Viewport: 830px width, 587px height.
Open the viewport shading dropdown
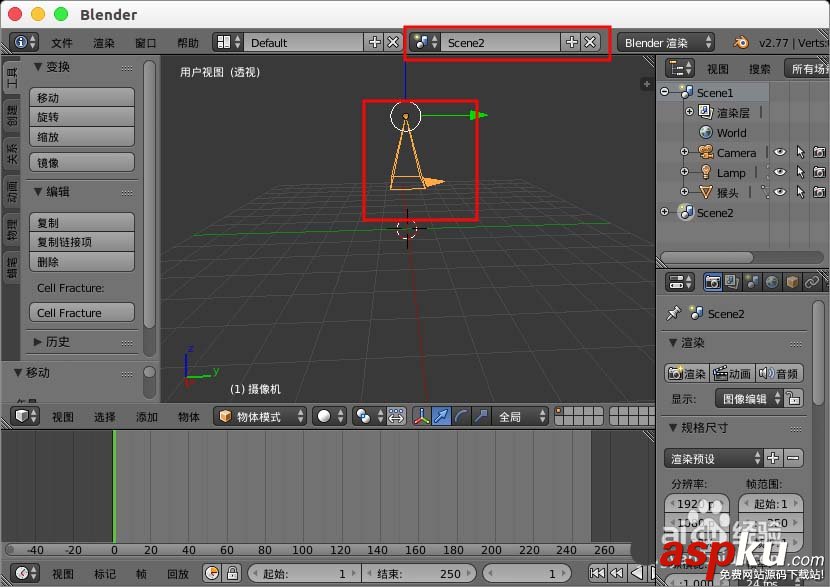[329, 417]
